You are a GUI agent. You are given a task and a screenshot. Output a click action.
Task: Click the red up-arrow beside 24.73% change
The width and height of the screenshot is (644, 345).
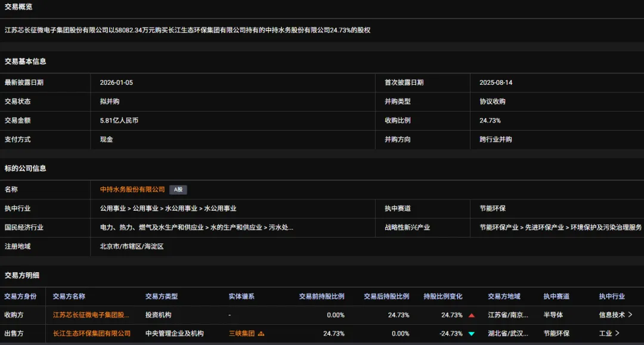pyautogui.click(x=472, y=315)
